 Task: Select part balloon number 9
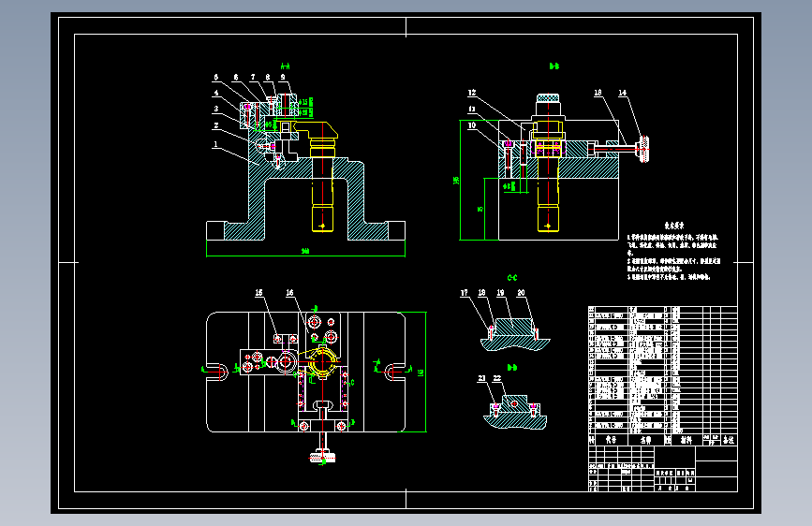point(283,77)
